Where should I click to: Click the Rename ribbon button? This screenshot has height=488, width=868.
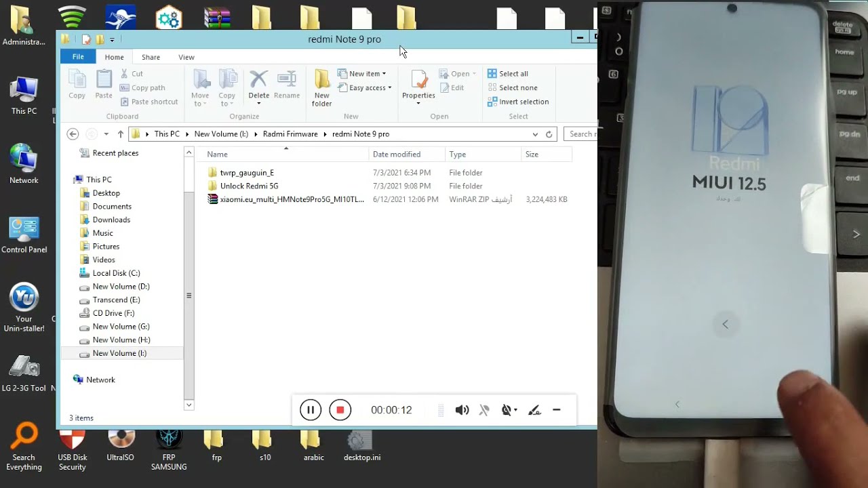[287, 85]
